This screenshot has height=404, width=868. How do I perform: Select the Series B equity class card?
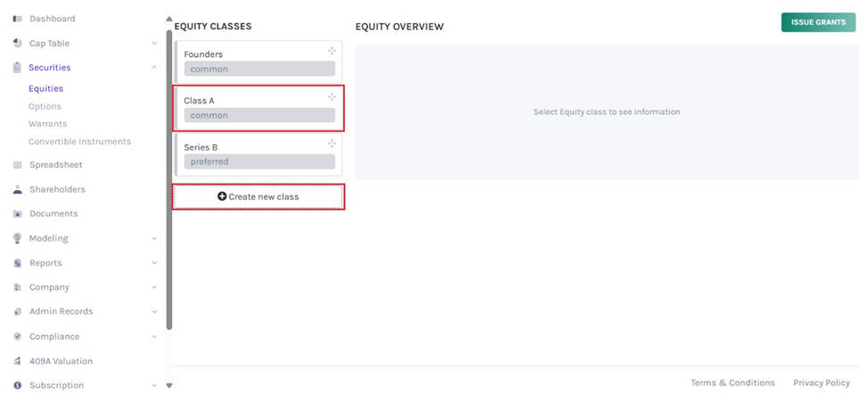pyautogui.click(x=258, y=154)
